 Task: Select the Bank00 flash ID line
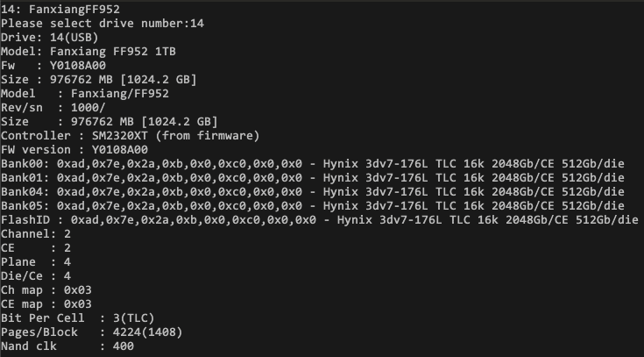[x=313, y=163]
